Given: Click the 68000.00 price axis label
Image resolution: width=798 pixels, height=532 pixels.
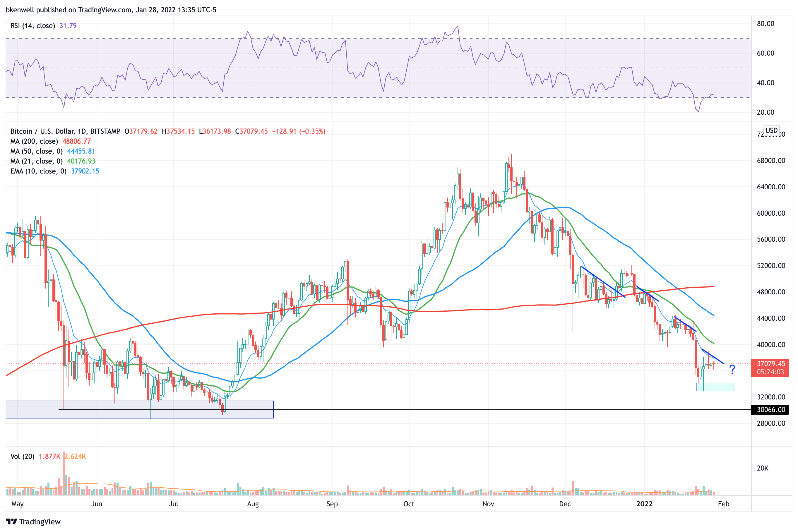Looking at the screenshot, I should tap(771, 160).
